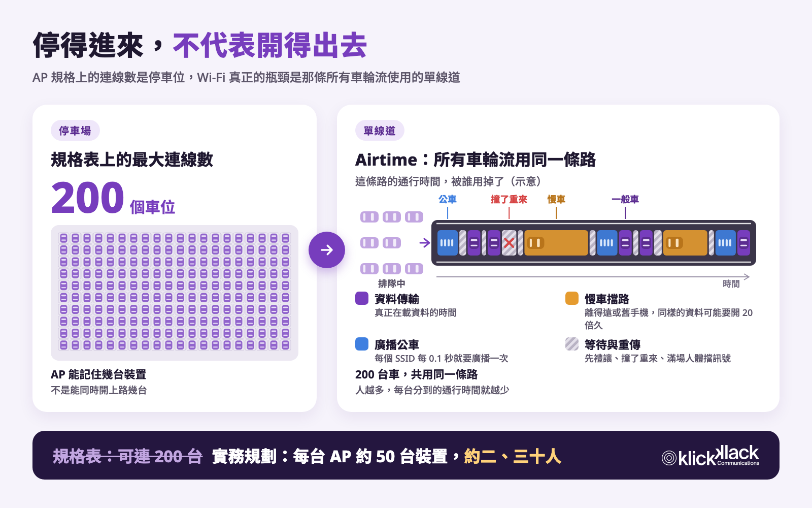Click the 個車位 text

[x=152, y=207]
